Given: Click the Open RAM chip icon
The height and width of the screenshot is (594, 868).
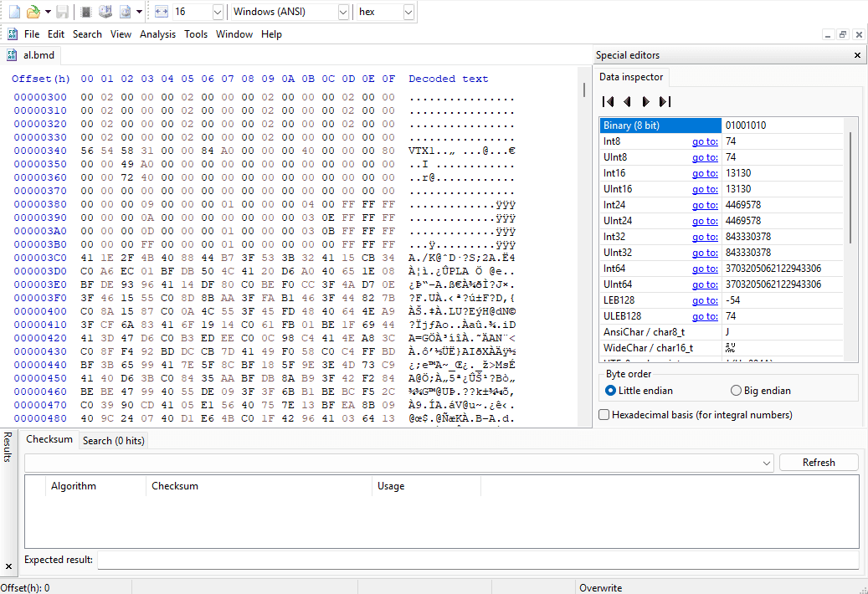Looking at the screenshot, I should tap(86, 12).
